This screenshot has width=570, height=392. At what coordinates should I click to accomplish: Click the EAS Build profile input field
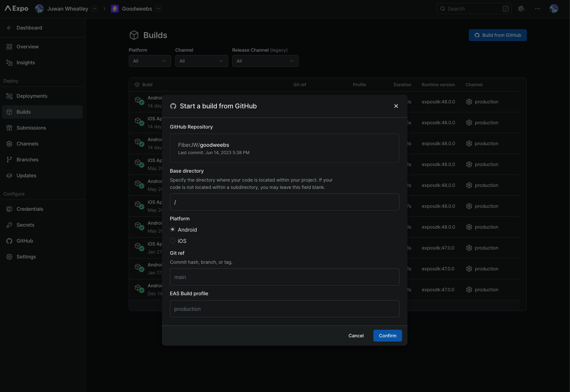pos(285,309)
